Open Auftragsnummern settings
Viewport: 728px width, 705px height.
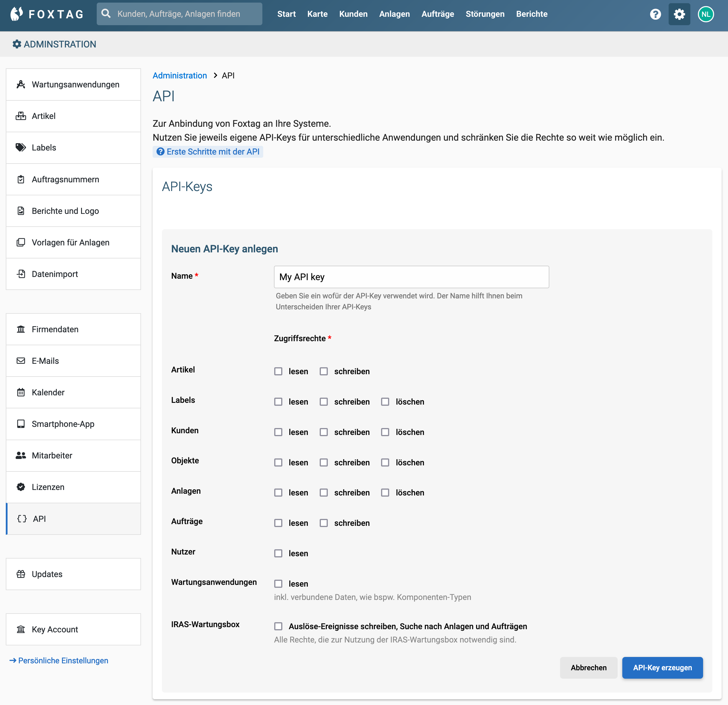(65, 179)
